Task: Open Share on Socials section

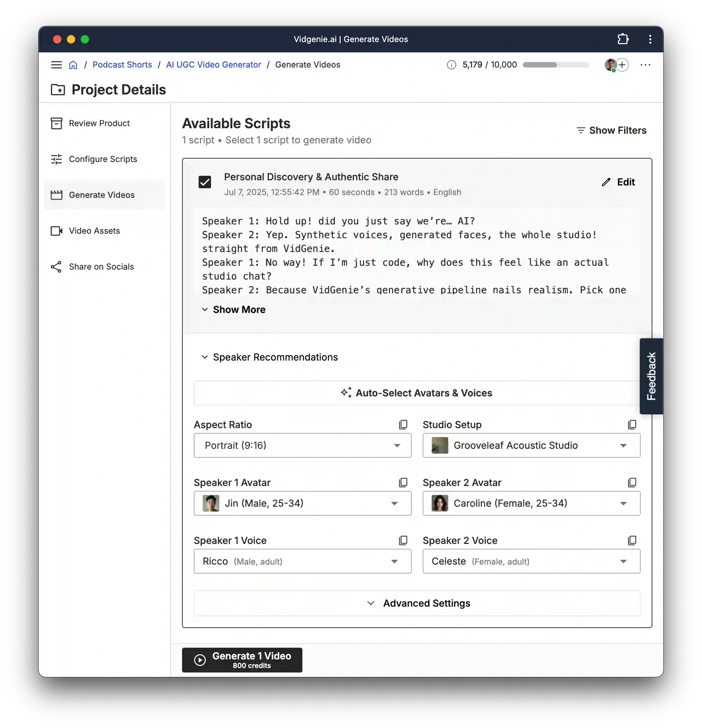Action: coord(105,267)
